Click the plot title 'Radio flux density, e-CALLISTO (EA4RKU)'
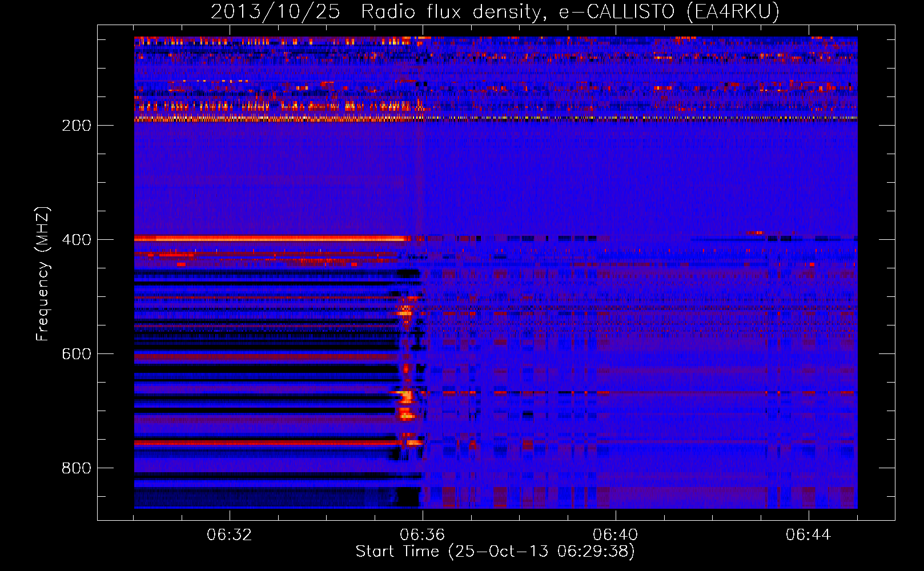 [x=570, y=12]
